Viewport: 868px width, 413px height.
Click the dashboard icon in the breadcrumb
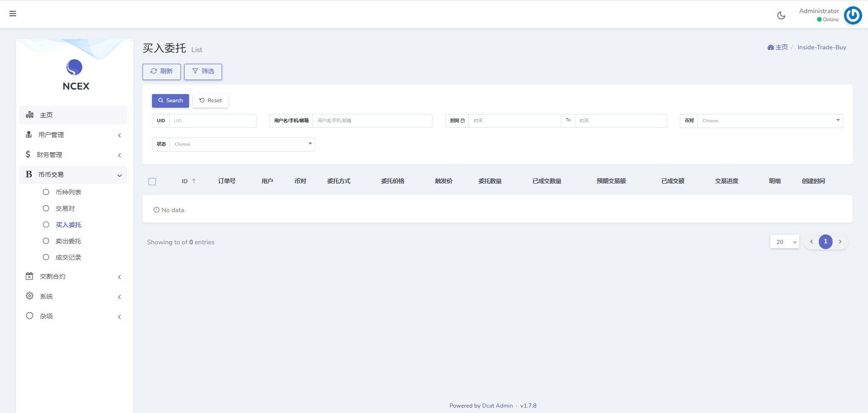pos(771,47)
